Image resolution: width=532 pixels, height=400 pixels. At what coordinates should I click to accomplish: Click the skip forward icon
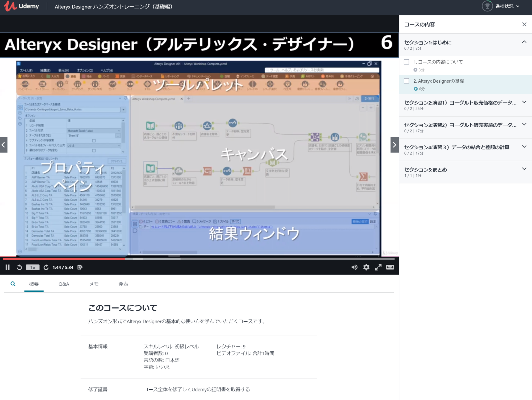coord(46,267)
